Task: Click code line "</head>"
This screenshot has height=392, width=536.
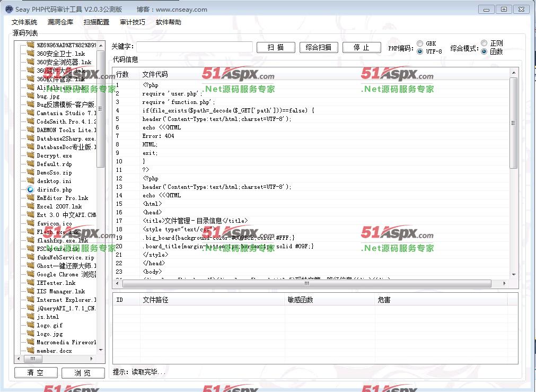Action: pyautogui.click(x=154, y=263)
